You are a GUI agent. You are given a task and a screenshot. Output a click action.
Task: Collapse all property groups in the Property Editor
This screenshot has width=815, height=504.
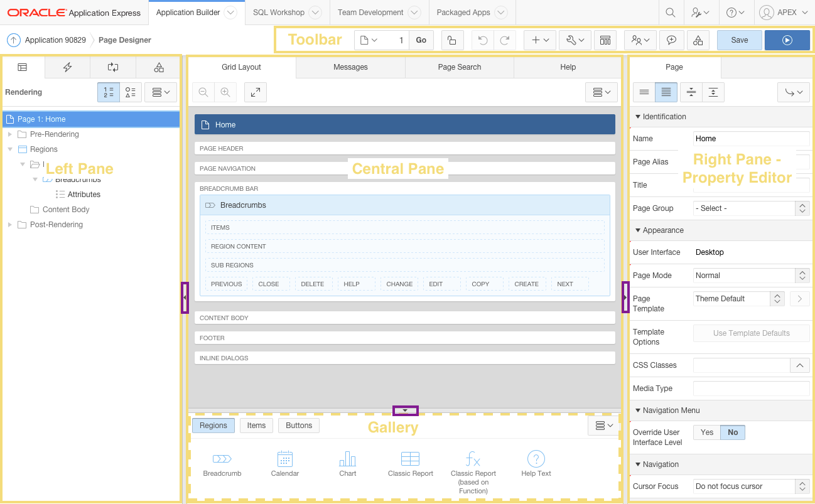[691, 92]
